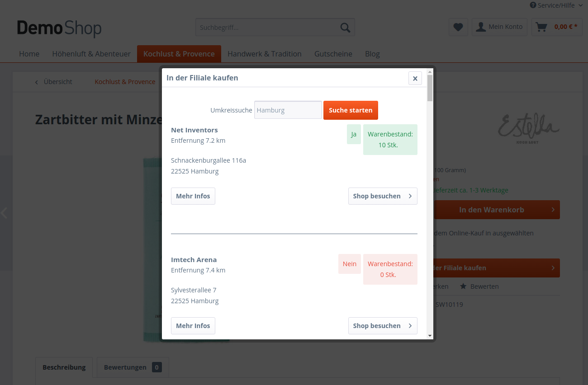Screen dimensions: 588x385
Task: Click the dialog scrollbar thumb
Action: [x=430, y=88]
